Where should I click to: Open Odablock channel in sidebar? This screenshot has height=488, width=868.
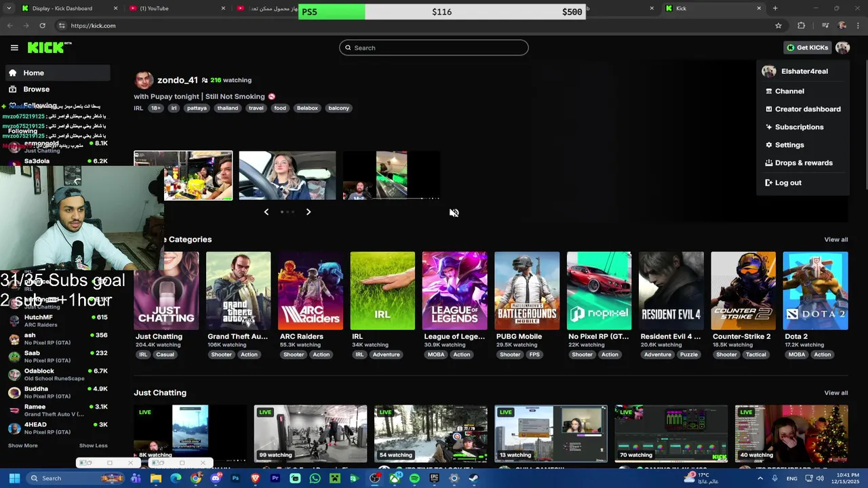[58, 374]
